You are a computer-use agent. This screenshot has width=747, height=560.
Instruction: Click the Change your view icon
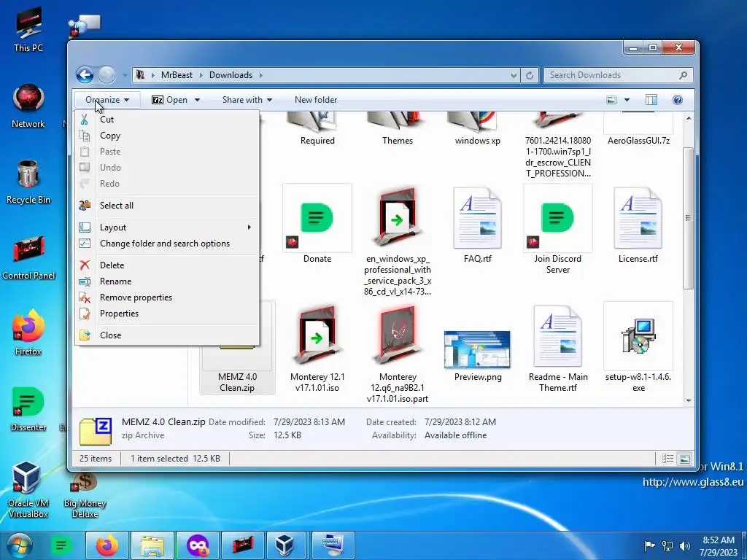tap(611, 100)
